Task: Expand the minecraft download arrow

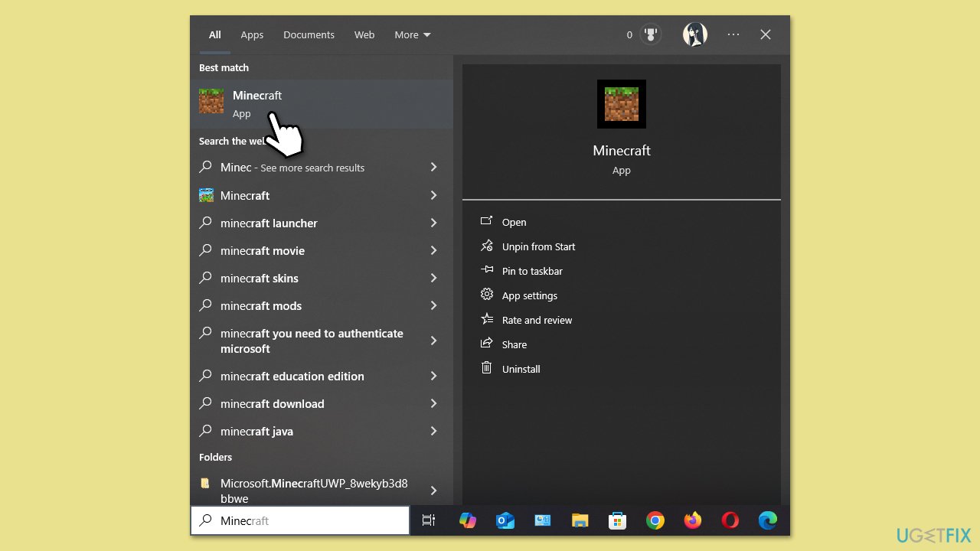Action: 433,403
